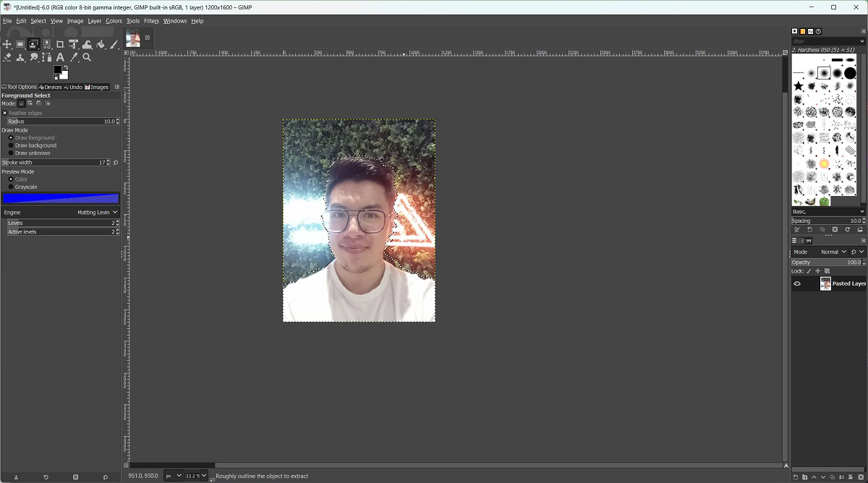Screen dimensions: 868x483
Task: Select the Eraser tool
Action: click(x=7, y=58)
